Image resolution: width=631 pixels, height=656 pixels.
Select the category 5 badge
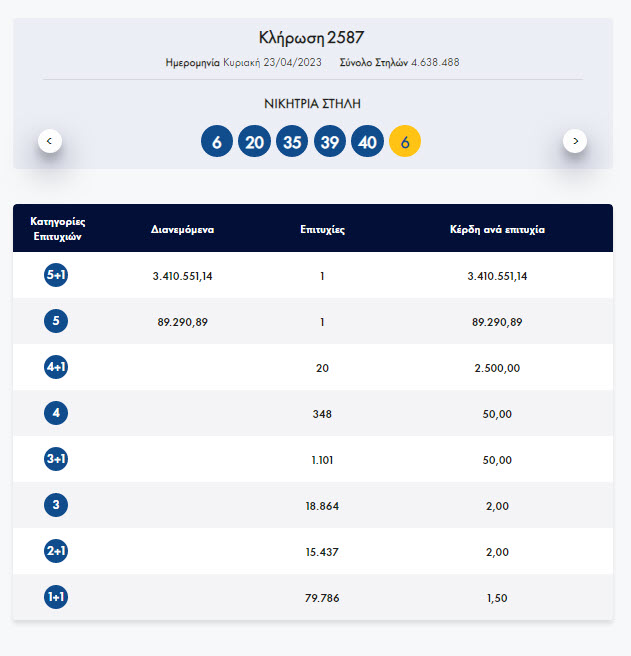[x=56, y=321]
